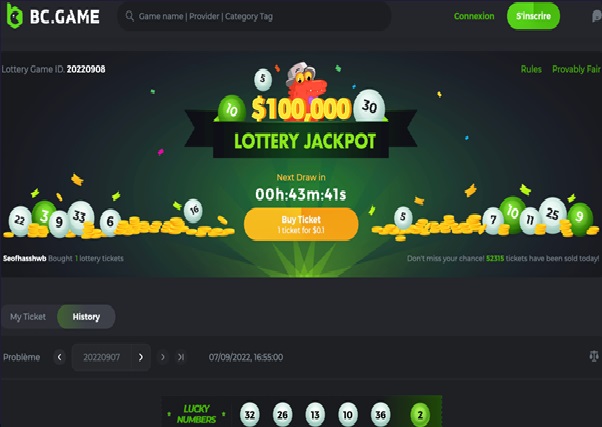
Task: Focus the game name search field
Action: 254,16
